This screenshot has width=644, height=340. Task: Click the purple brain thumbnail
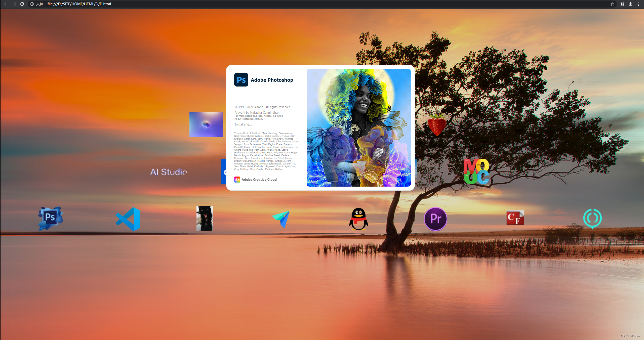pyautogui.click(x=206, y=124)
